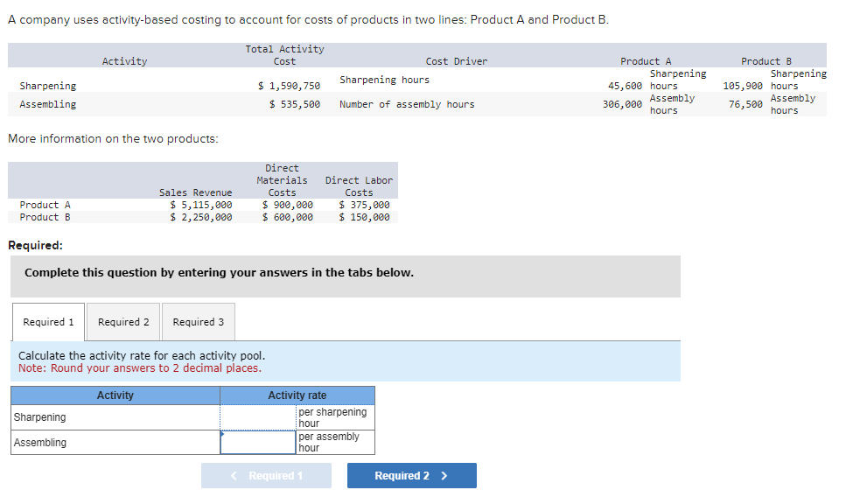Switch to the Required 3 tab
Screen dimensions: 860x504
[198, 321]
